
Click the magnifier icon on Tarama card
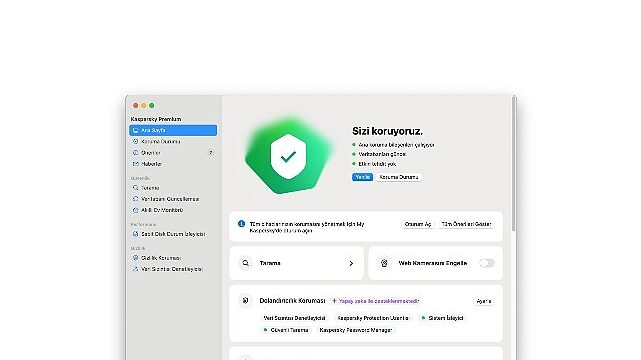pyautogui.click(x=245, y=263)
